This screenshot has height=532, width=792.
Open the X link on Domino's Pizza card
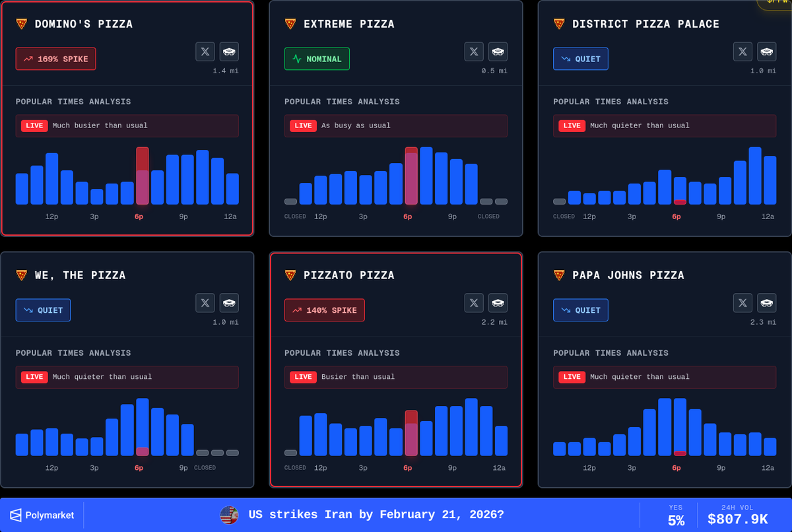pyautogui.click(x=205, y=51)
